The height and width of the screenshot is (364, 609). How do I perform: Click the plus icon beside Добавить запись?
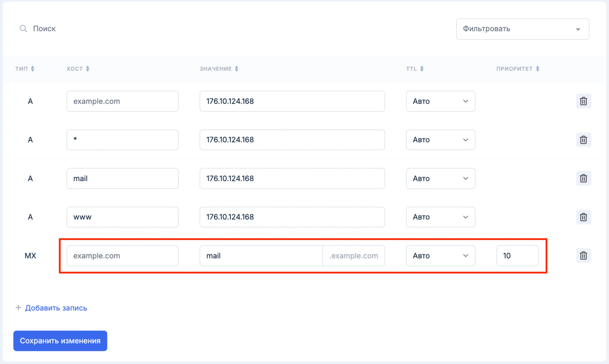click(18, 308)
